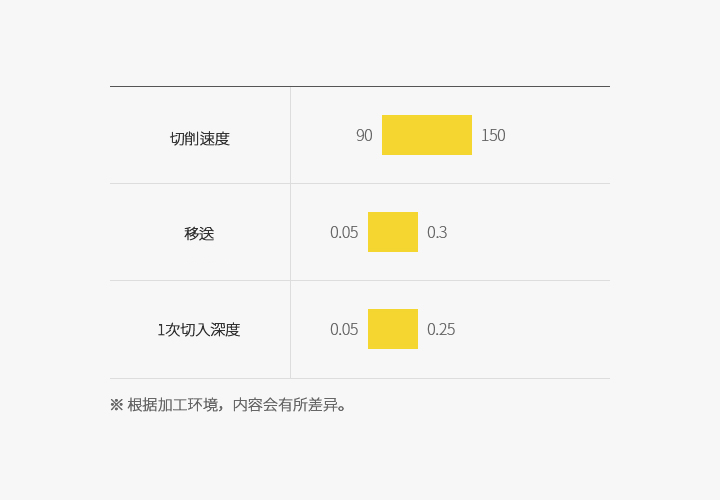Click the yellow bar for 切削速度
Viewport: 720px width, 500px height.
[x=426, y=135]
